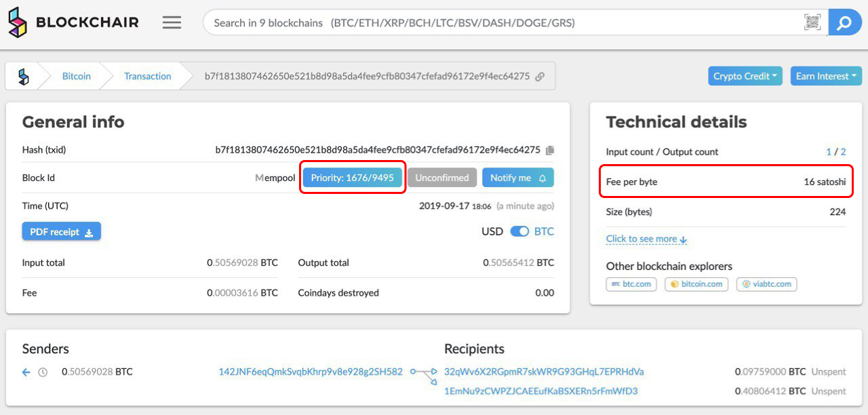Screen dimensions: 868x415
Task: Click the QR code scanner icon
Action: point(812,22)
